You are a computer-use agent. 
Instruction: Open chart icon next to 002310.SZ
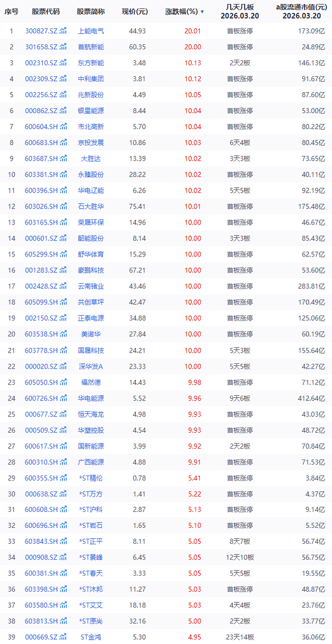pos(63,63)
